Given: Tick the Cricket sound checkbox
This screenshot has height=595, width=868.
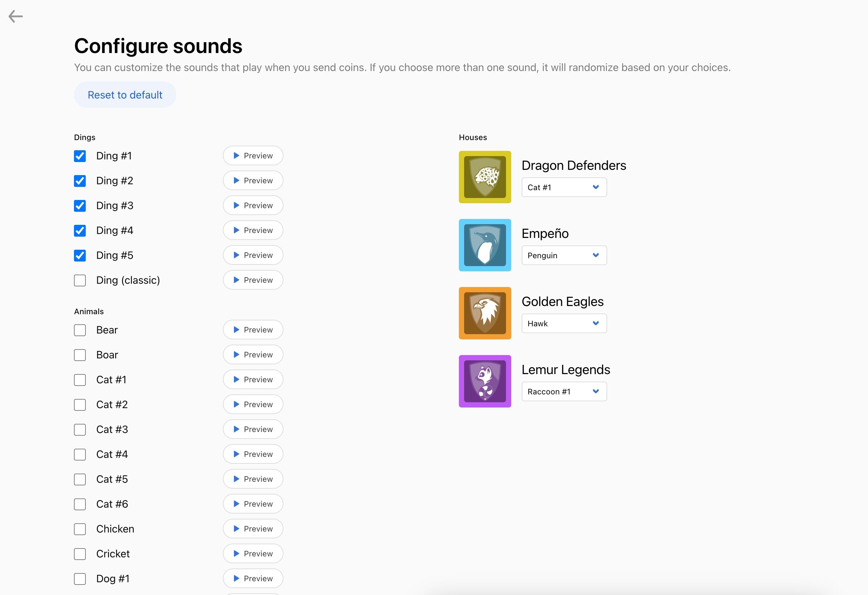Looking at the screenshot, I should coord(80,554).
